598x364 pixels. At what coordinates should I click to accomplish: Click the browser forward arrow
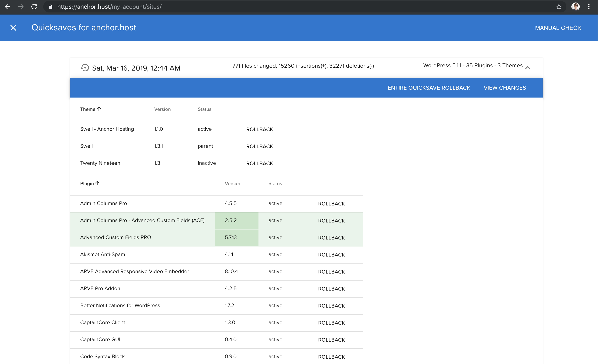[21, 7]
